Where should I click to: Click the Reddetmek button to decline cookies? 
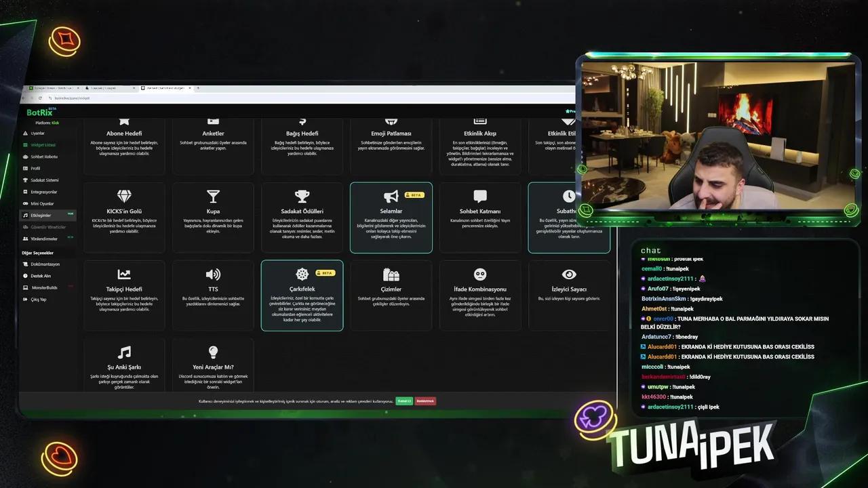pyautogui.click(x=426, y=401)
